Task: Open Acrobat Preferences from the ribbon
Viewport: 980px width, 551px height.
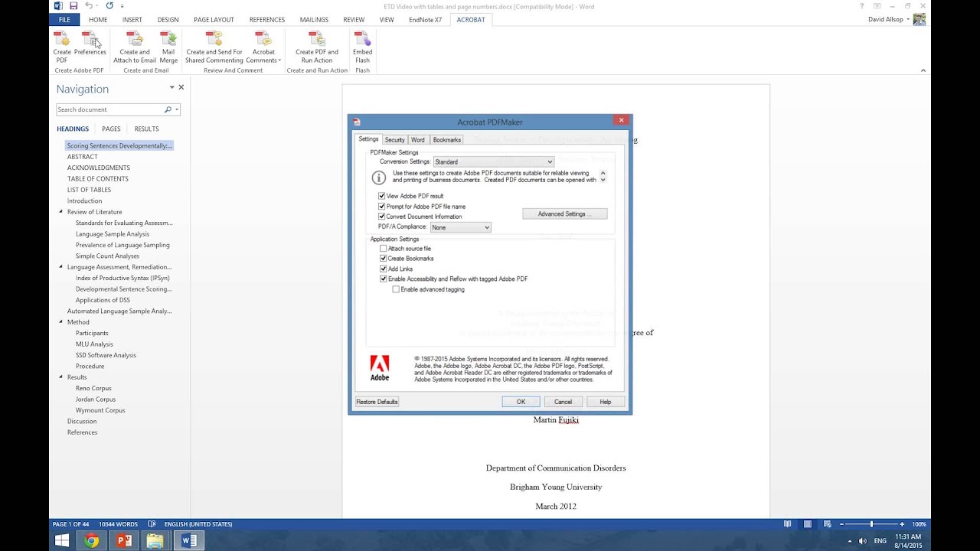Action: (x=90, y=44)
